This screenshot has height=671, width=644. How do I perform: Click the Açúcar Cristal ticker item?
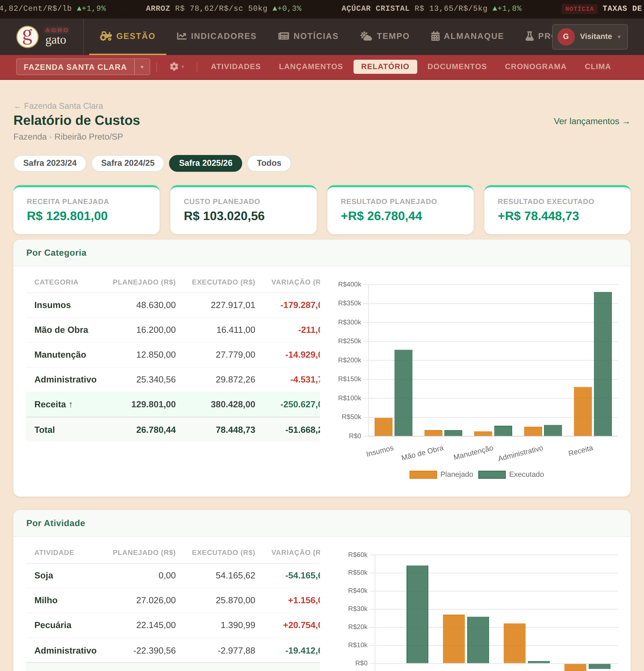(x=431, y=9)
